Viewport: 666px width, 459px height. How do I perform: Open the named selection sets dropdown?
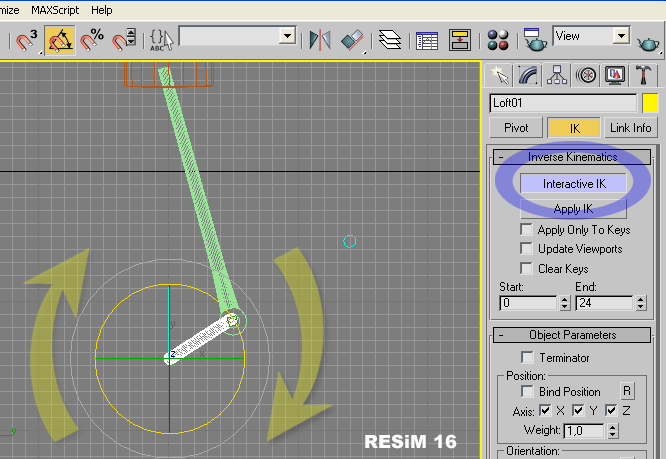pos(288,37)
